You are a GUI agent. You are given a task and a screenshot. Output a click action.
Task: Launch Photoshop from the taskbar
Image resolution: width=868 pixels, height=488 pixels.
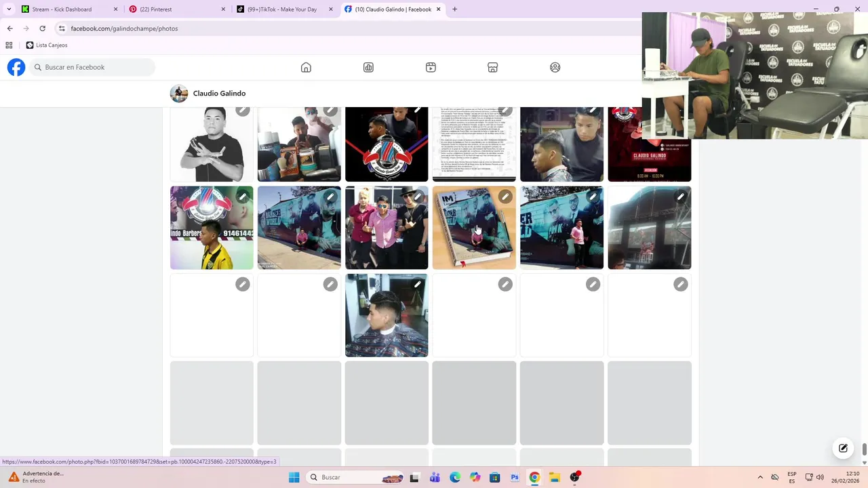515,477
